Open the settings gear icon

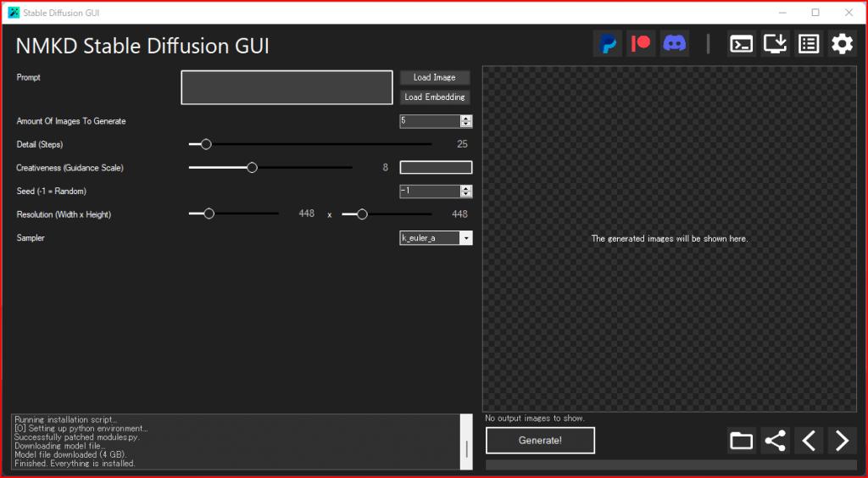point(842,43)
